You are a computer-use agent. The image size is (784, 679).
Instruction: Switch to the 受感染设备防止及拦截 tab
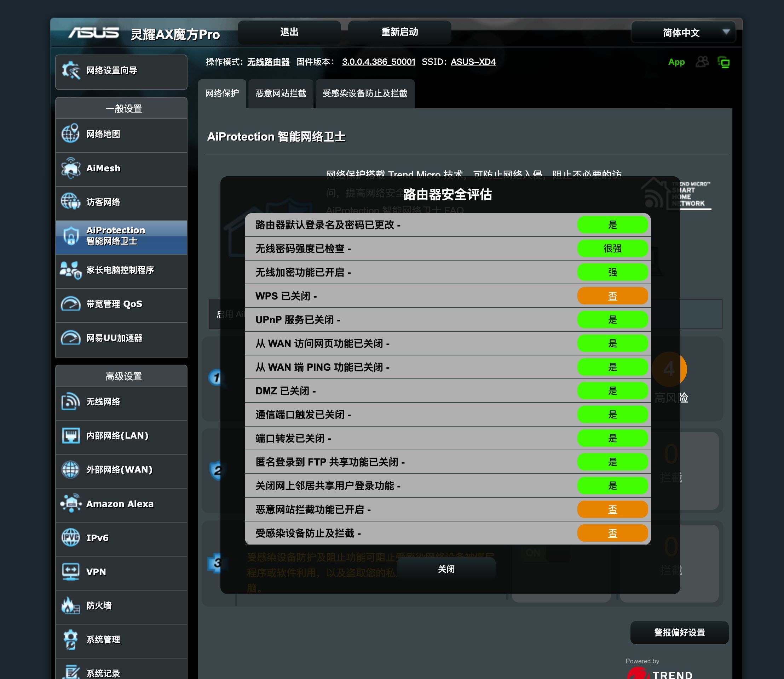click(365, 93)
